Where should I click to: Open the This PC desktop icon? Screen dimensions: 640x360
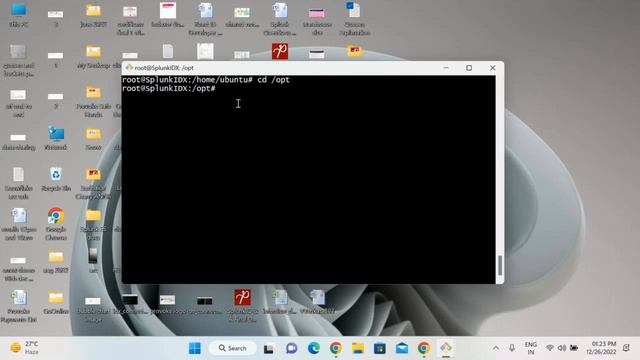coord(18,15)
